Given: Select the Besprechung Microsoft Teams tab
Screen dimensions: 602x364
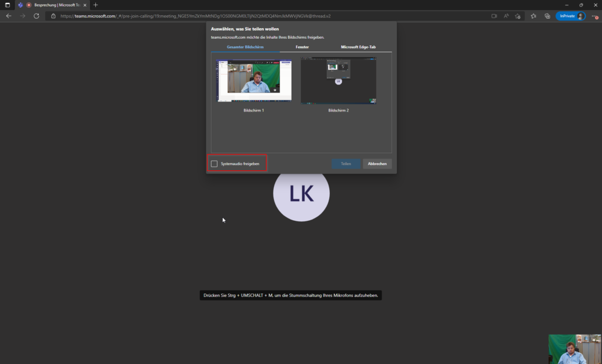Looking at the screenshot, I should pyautogui.click(x=52, y=5).
